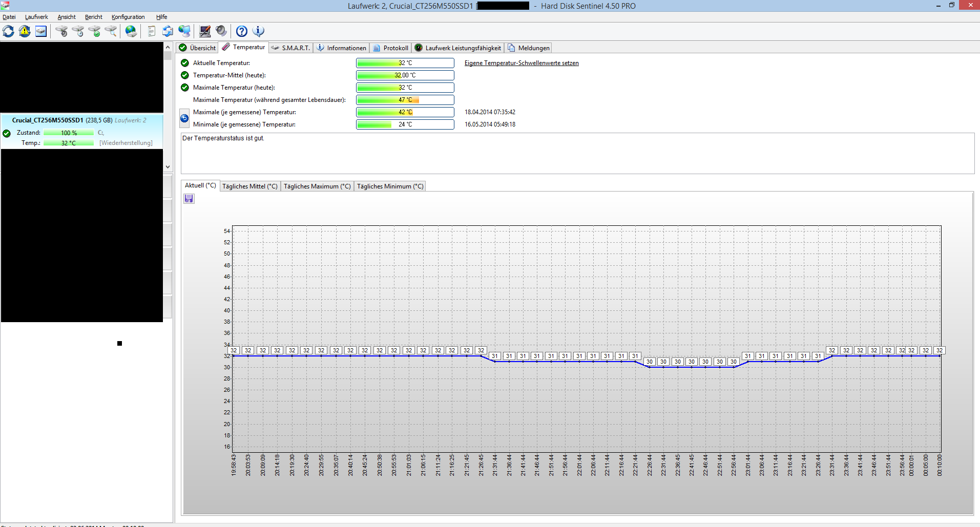The image size is (980, 527).
Task: Click the globe with disk icon
Action: (x=131, y=31)
